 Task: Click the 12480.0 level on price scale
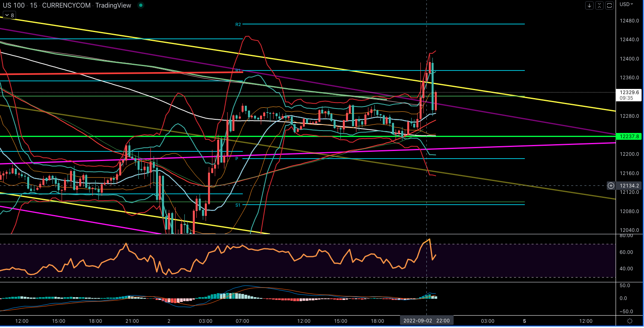click(x=629, y=21)
